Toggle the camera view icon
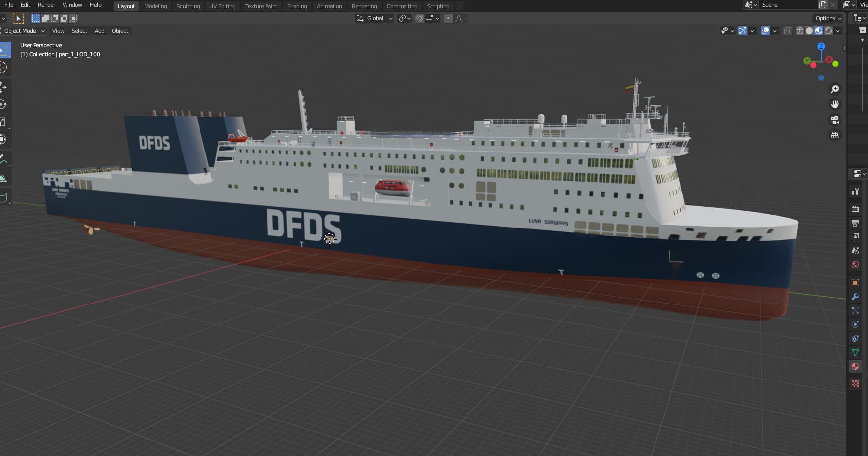 pyautogui.click(x=835, y=120)
